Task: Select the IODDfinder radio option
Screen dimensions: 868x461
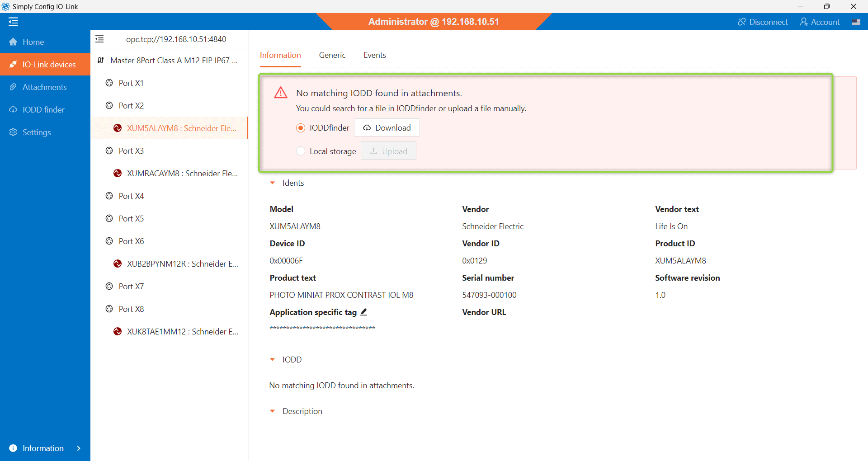Action: [301, 128]
